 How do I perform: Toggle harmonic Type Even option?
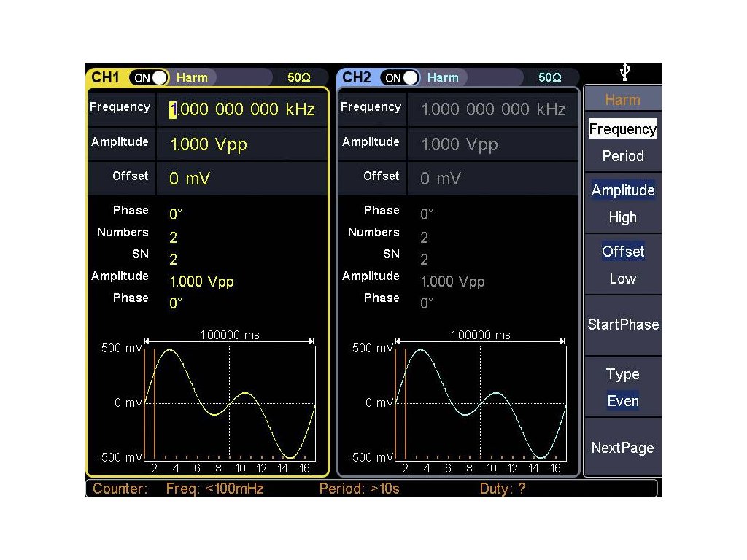tap(622, 400)
